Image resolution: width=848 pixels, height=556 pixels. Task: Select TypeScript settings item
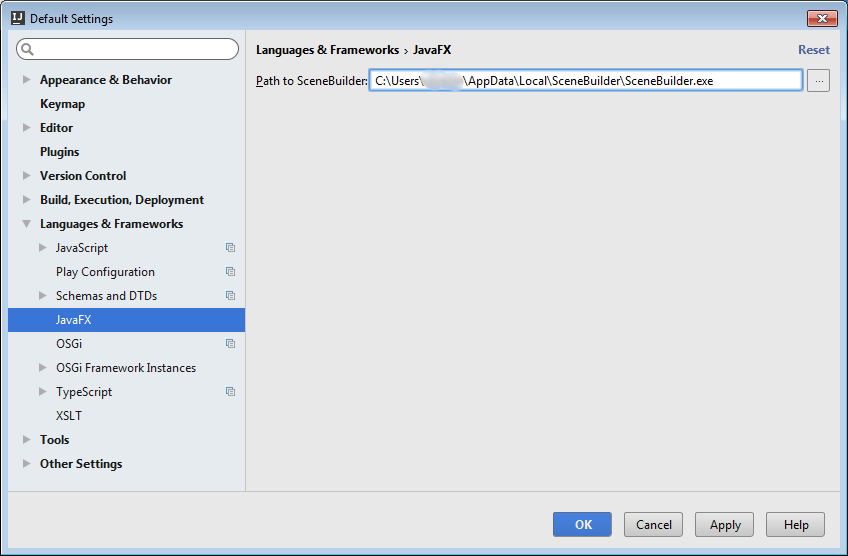[84, 392]
